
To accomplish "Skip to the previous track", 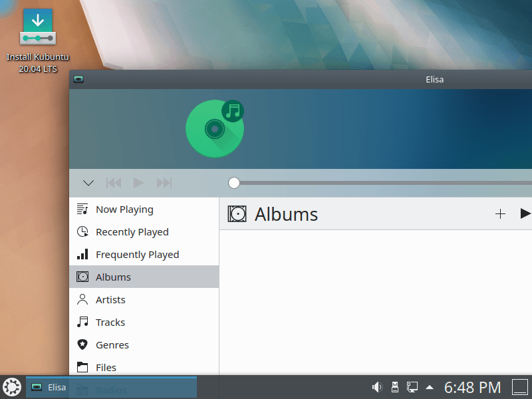I will coord(114,183).
